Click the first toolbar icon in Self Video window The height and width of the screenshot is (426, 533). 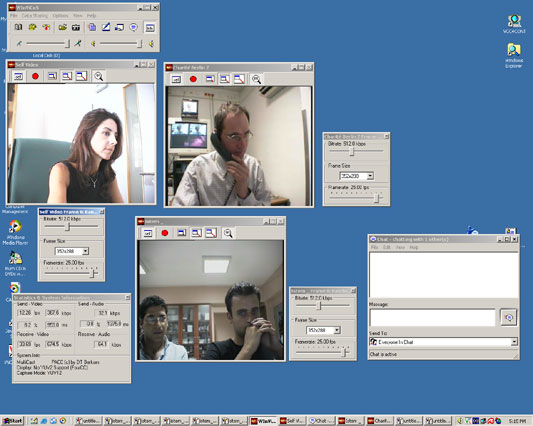(x=18, y=76)
